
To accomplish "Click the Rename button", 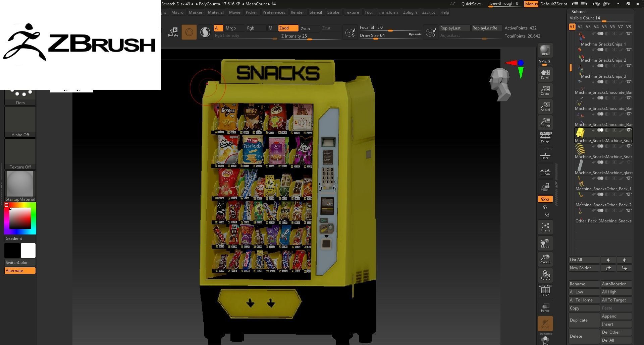I will coord(584,284).
